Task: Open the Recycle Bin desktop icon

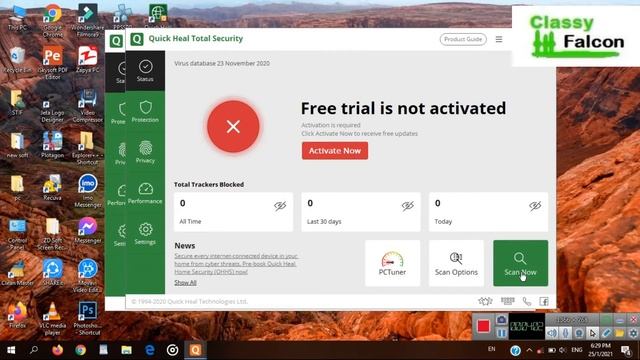Action: [x=17, y=60]
